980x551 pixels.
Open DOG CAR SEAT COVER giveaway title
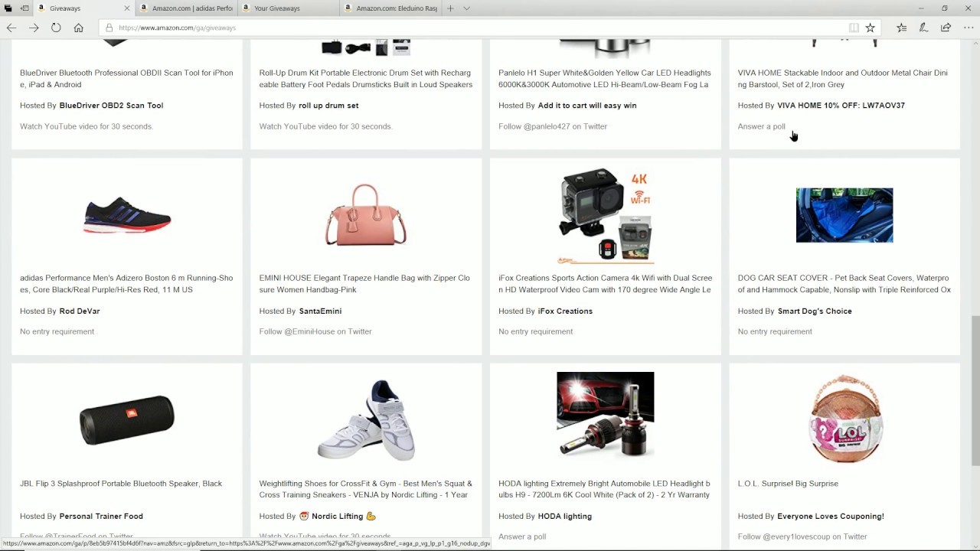pyautogui.click(x=844, y=284)
